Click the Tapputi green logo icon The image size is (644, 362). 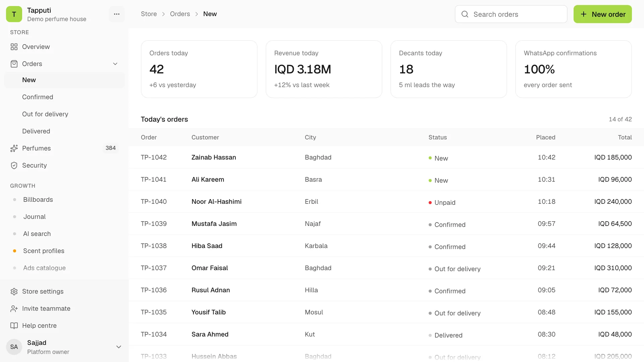click(x=14, y=14)
